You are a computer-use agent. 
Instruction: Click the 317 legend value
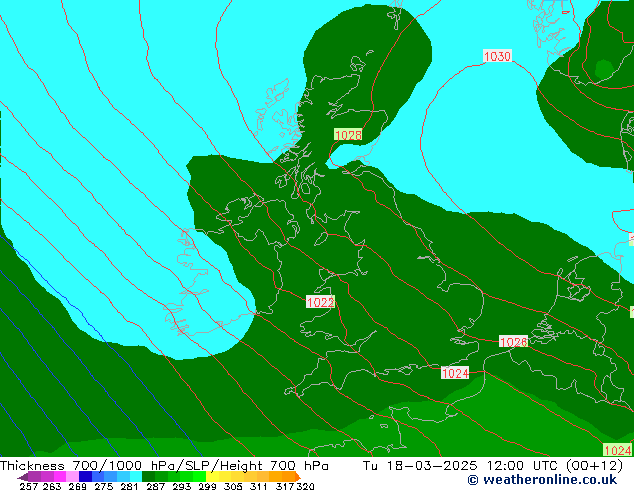pyautogui.click(x=285, y=486)
